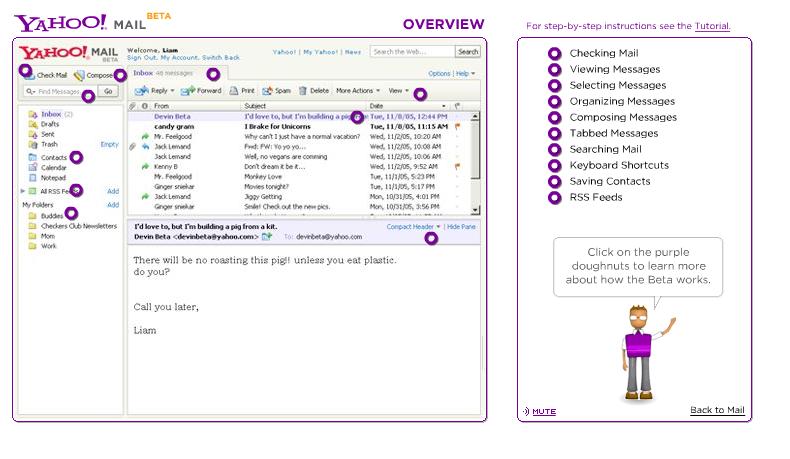Image resolution: width=790 pixels, height=459 pixels.
Task: Click the Go button for Find Messages
Action: pos(108,91)
